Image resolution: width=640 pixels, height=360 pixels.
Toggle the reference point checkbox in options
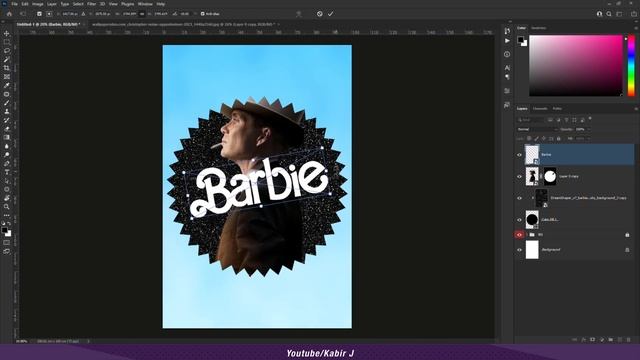39,14
